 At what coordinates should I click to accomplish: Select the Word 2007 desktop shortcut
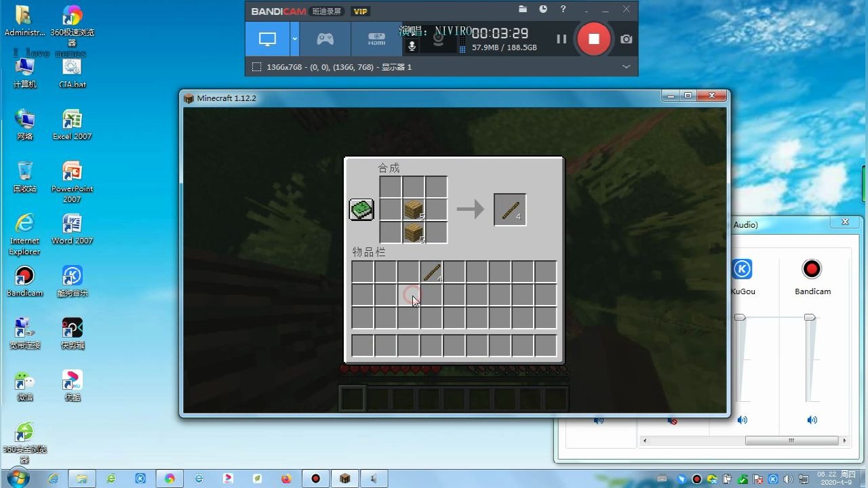72,229
